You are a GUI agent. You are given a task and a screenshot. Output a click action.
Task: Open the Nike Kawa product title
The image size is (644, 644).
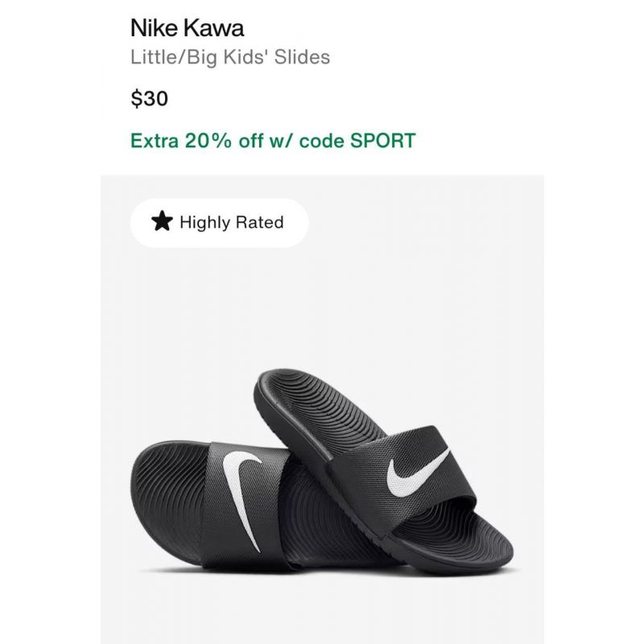tap(188, 28)
